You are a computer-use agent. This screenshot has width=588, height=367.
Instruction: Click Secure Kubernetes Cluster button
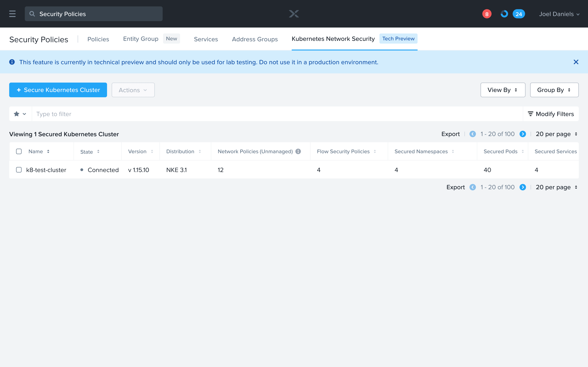[x=58, y=90]
